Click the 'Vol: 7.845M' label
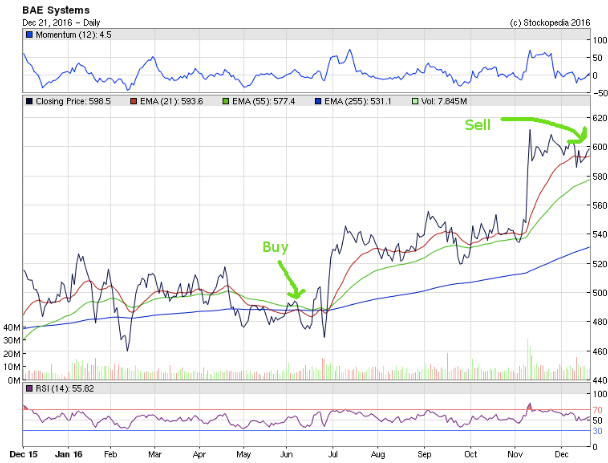 [x=444, y=102]
